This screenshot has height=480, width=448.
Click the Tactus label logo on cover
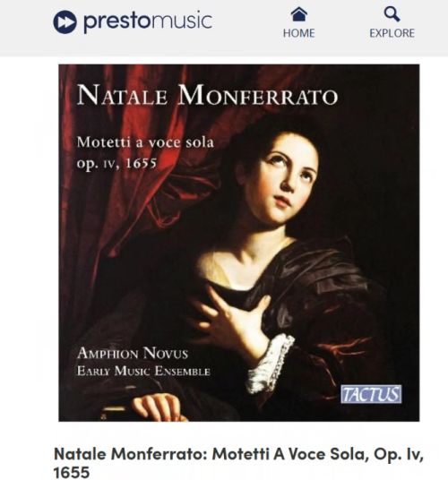371,394
